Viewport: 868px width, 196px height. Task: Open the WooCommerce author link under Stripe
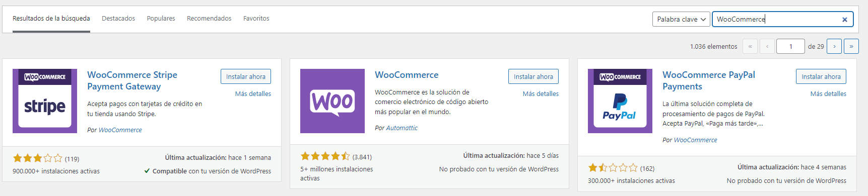(x=120, y=130)
